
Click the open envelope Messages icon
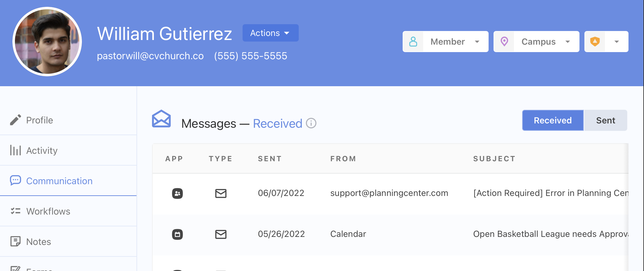(x=161, y=119)
